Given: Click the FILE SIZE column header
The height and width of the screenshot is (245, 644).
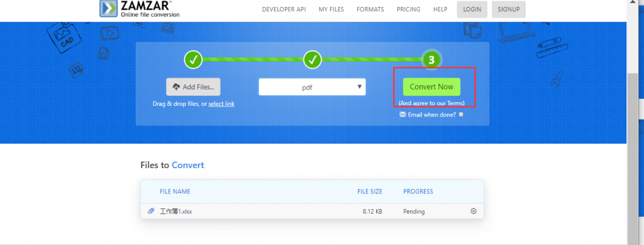Looking at the screenshot, I should tap(370, 191).
